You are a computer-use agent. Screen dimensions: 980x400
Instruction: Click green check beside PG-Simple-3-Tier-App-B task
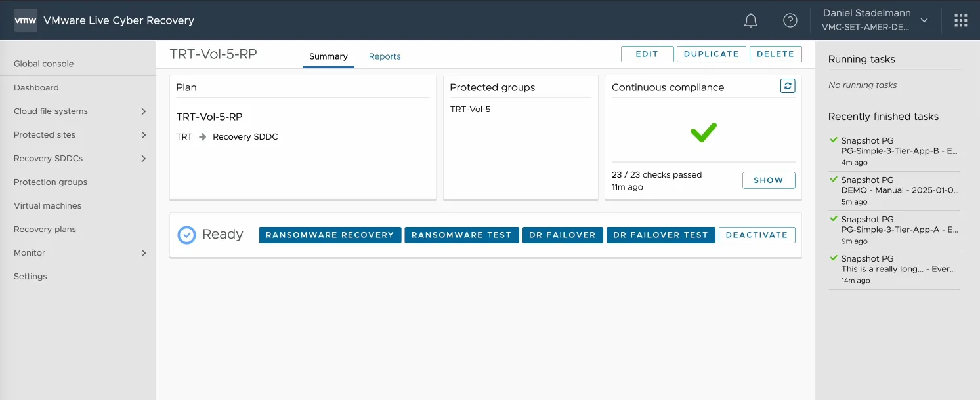834,140
